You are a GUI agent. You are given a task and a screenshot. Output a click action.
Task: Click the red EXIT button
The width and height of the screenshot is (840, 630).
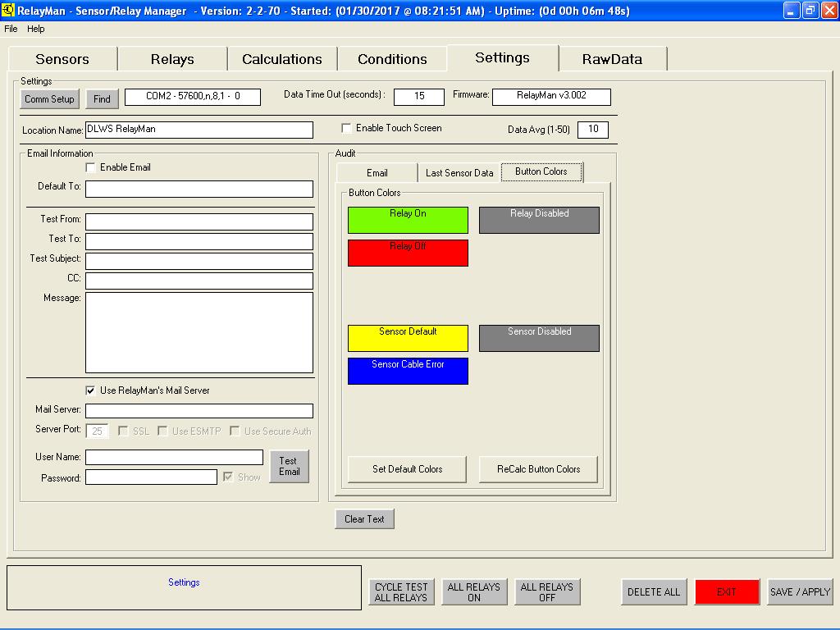(727, 592)
